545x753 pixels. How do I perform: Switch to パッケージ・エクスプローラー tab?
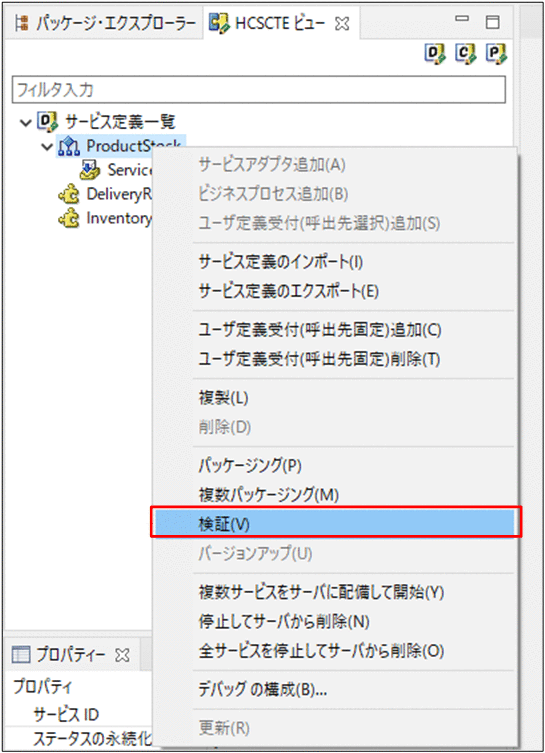pos(105,23)
